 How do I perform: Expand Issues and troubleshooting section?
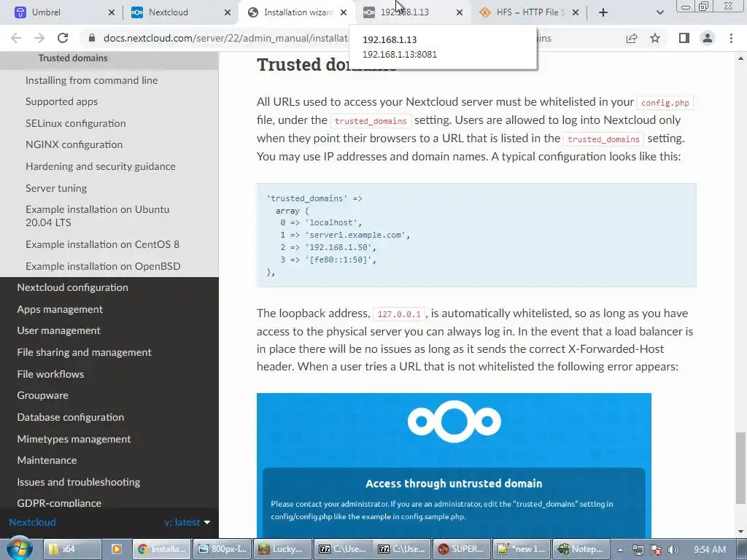click(79, 482)
